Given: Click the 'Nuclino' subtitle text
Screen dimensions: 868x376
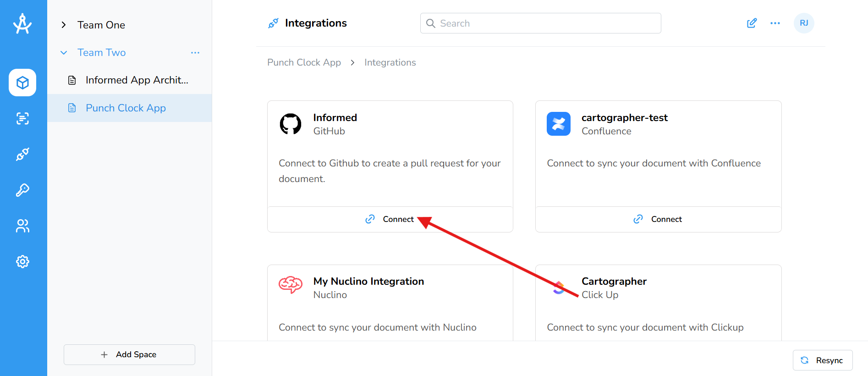Looking at the screenshot, I should pos(330,295).
